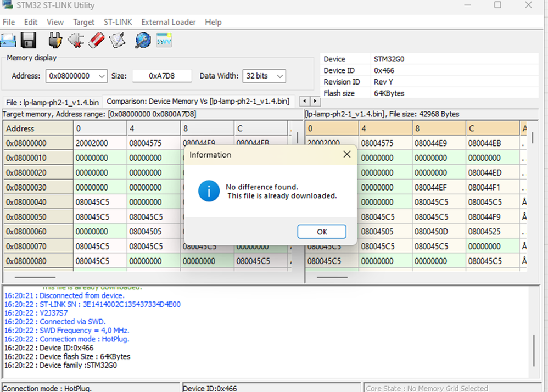The height and width of the screenshot is (392, 548).
Task: Click the Size input field
Action: 162,76
